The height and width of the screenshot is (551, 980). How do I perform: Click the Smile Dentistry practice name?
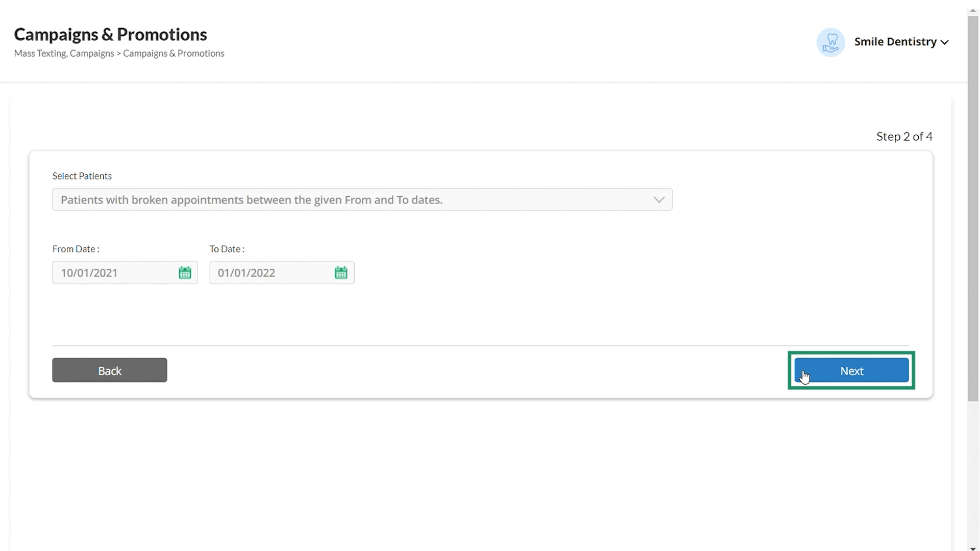pos(895,42)
